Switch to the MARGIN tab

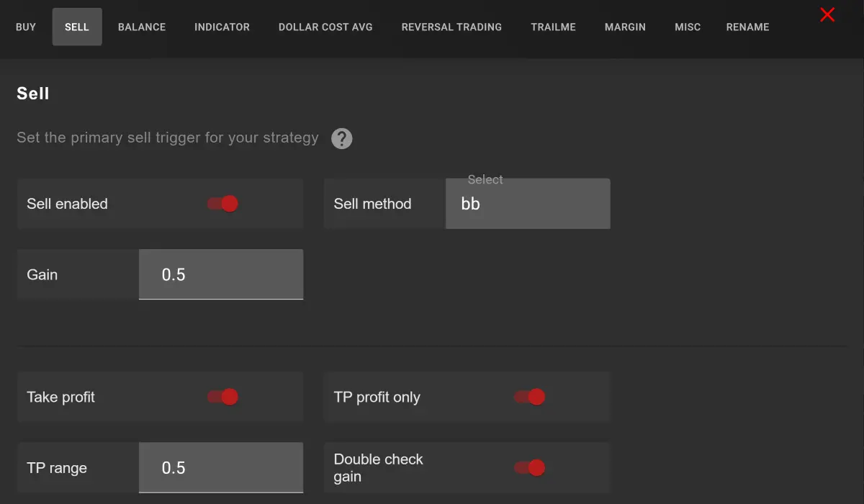[625, 27]
